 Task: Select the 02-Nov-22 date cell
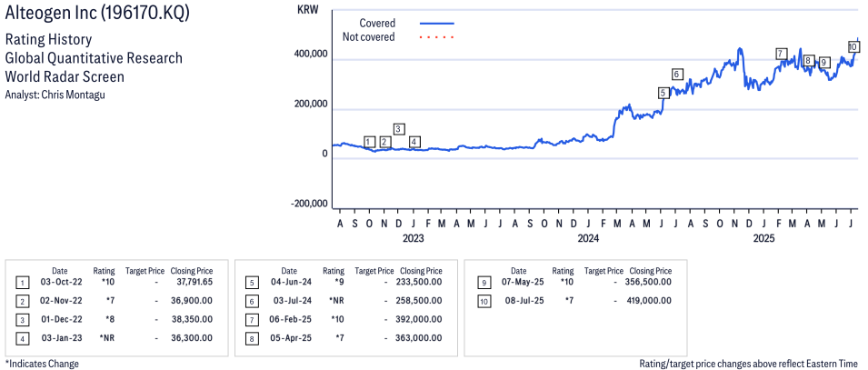click(x=59, y=301)
